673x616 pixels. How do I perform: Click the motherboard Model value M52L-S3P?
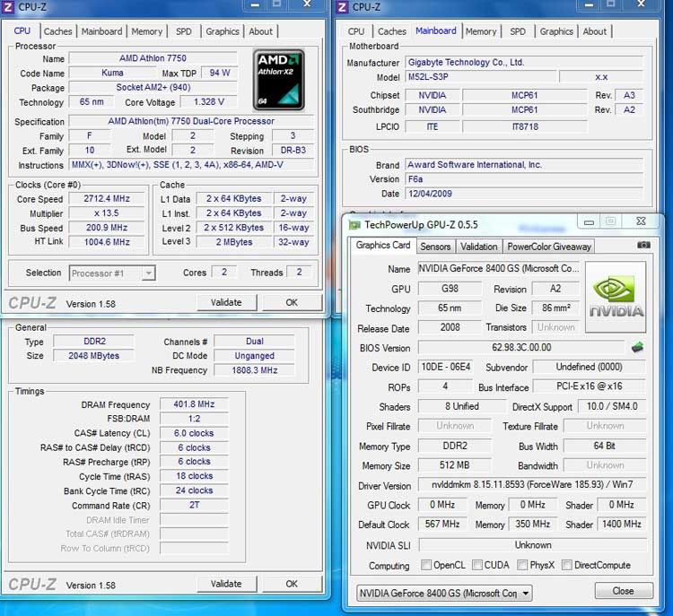click(x=481, y=77)
